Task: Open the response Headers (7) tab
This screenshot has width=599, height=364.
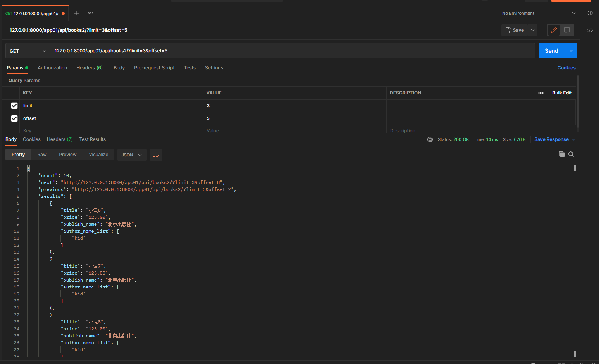Action: click(60, 139)
